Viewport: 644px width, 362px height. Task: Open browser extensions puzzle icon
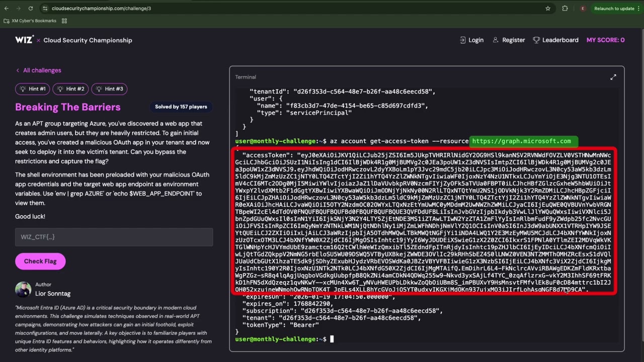[x=565, y=9]
